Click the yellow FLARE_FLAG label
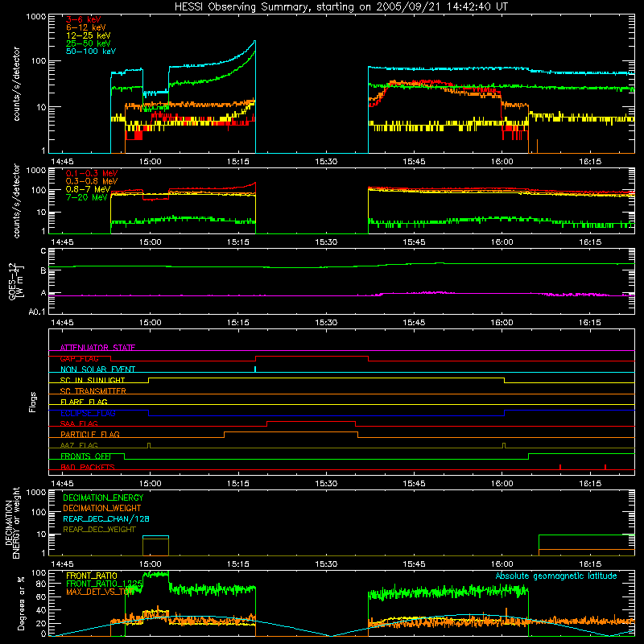This screenshot has height=644, width=644. (84, 402)
